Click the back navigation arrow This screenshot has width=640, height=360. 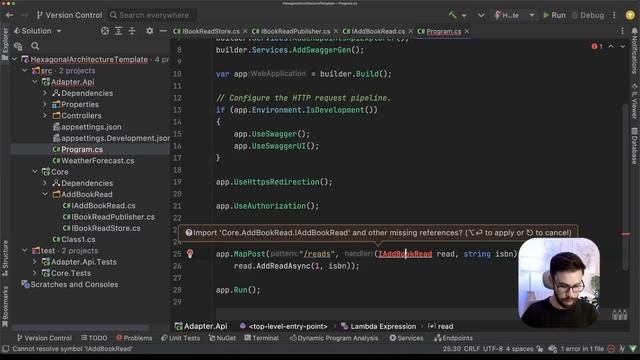tap(9, 15)
